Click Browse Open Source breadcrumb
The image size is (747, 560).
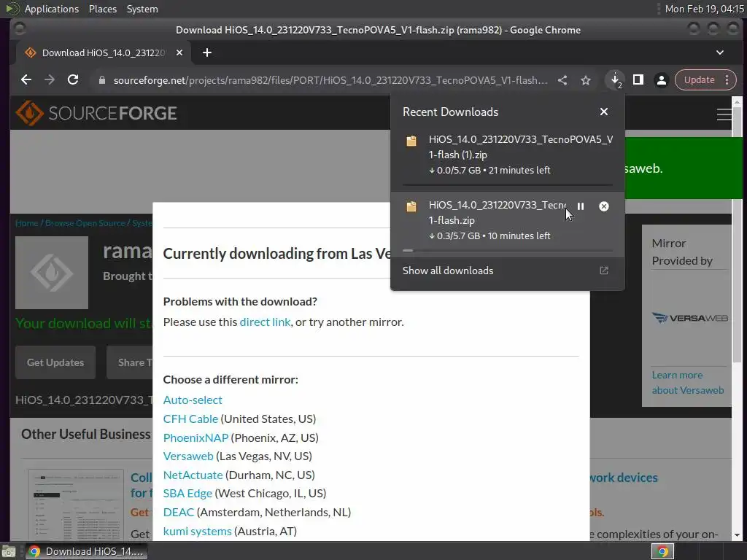[85, 223]
